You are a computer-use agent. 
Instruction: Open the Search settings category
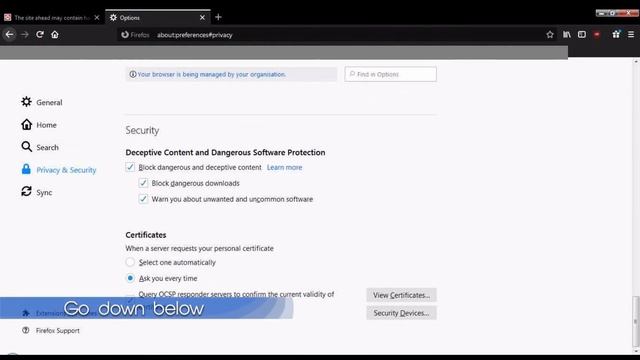pyautogui.click(x=40, y=147)
